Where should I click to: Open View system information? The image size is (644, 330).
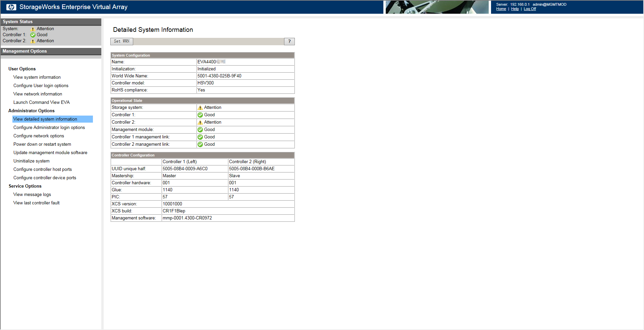(x=37, y=77)
